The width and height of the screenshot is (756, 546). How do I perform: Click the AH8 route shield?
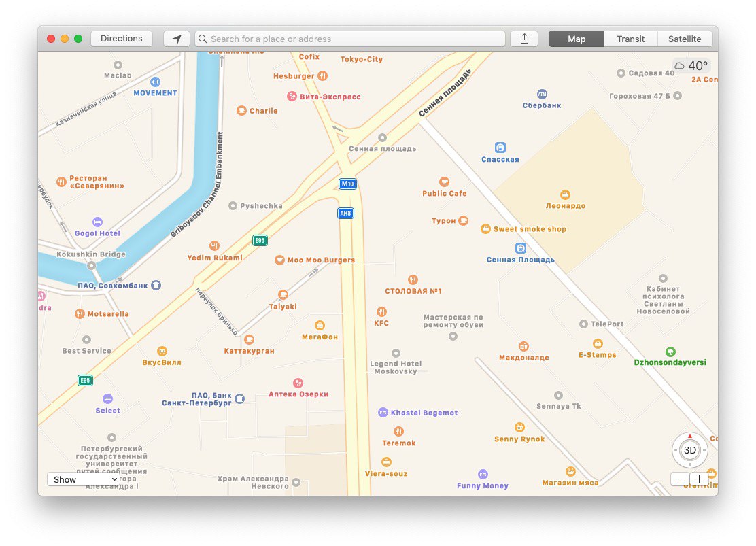coord(345,214)
